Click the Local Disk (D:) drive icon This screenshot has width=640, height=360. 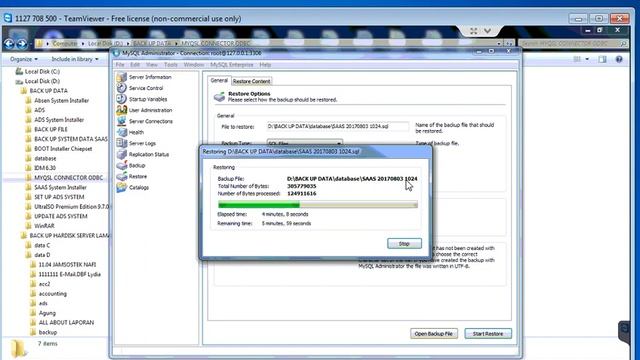19,81
